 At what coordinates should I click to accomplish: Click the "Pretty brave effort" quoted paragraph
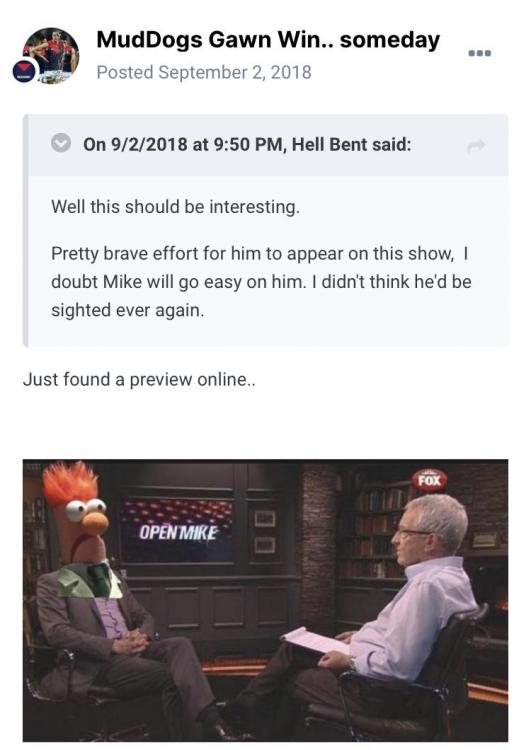(x=261, y=282)
